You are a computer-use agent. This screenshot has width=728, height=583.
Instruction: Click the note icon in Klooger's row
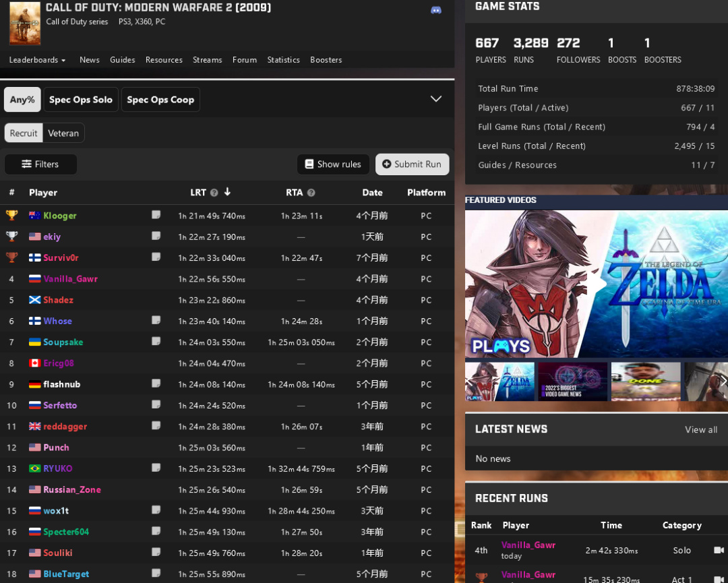pyautogui.click(x=156, y=215)
